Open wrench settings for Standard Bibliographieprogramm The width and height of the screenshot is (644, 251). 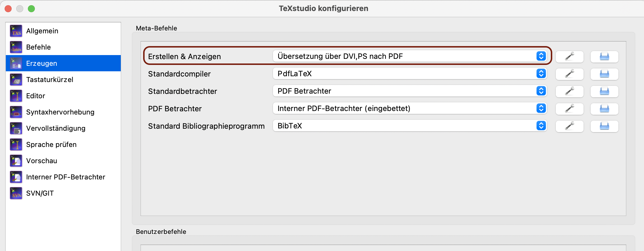(569, 126)
